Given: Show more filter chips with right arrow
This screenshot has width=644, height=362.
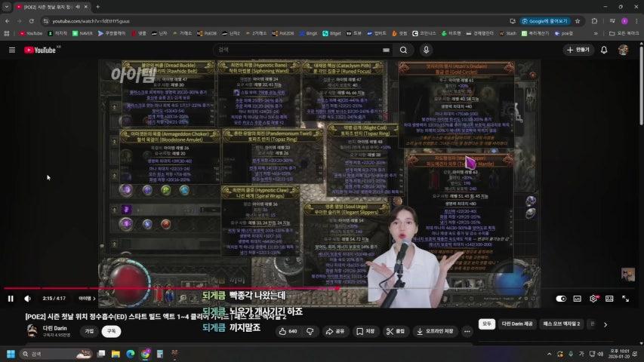Looking at the screenshot, I should (605, 324).
